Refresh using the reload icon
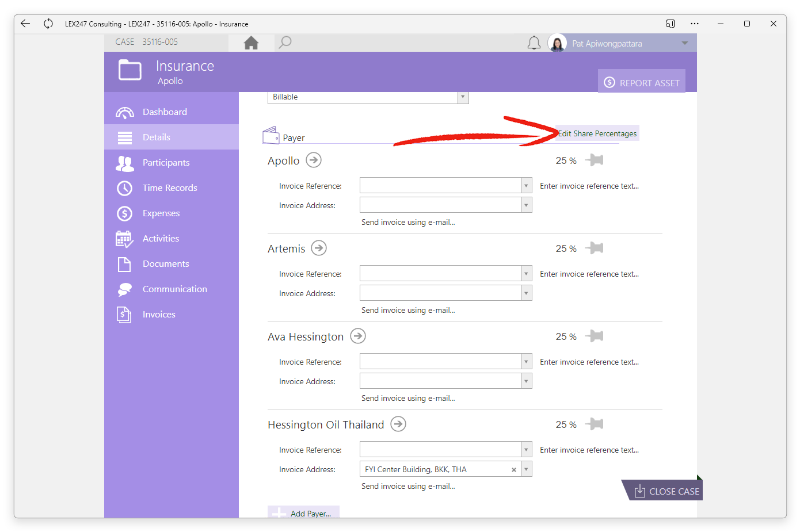The width and height of the screenshot is (800, 532). tap(48, 24)
